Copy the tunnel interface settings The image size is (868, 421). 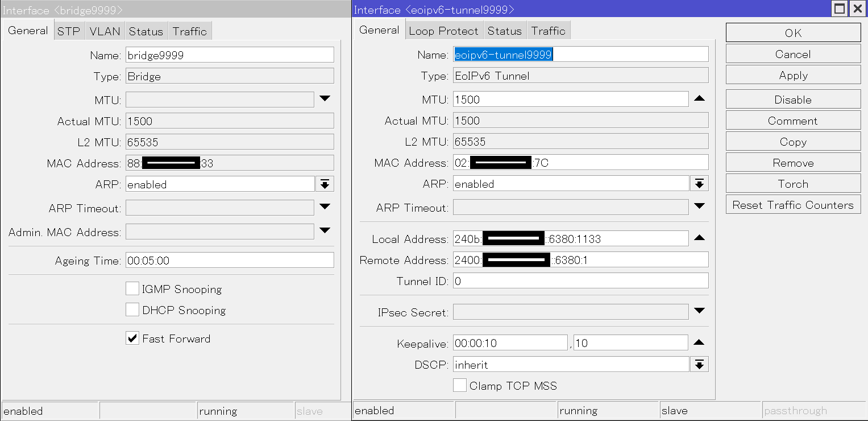click(792, 141)
